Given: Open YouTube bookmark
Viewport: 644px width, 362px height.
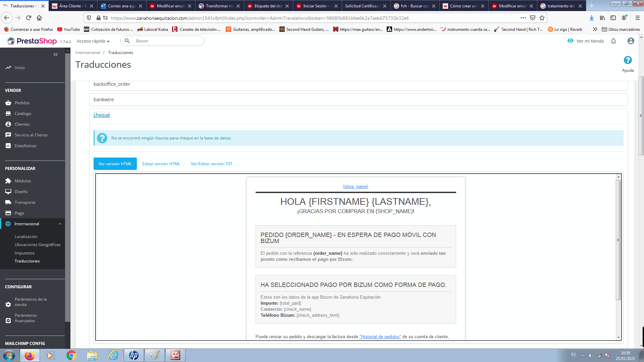Looking at the screenshot, I should point(68,29).
